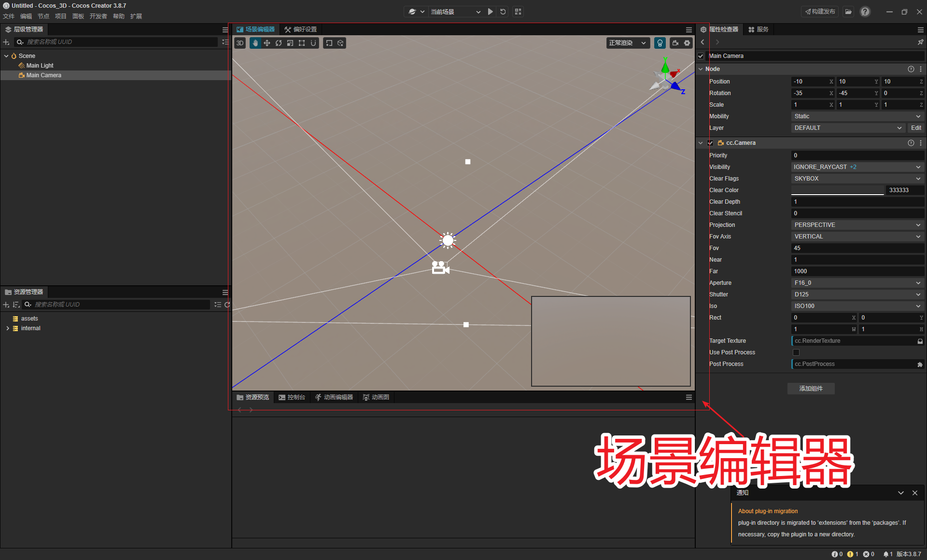Screen dimensions: 927x560
Task: Refresh the assets panel
Action: (227, 305)
